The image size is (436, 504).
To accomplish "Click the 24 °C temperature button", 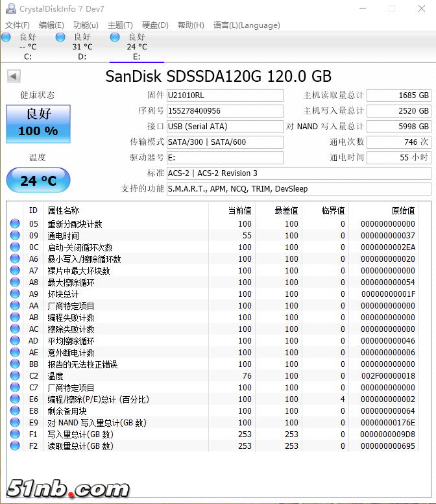I will pyautogui.click(x=38, y=180).
